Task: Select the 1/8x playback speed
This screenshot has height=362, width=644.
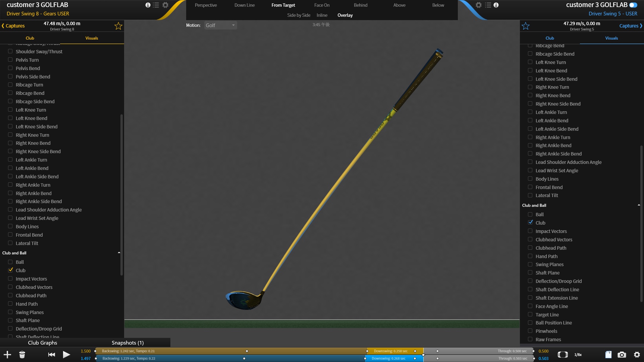Action: pos(578,355)
